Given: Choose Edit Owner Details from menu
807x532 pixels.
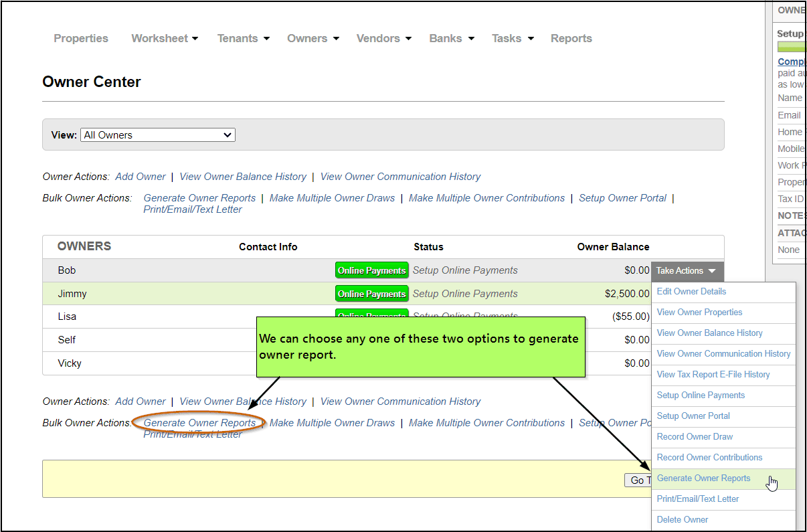Looking at the screenshot, I should click(x=691, y=292).
